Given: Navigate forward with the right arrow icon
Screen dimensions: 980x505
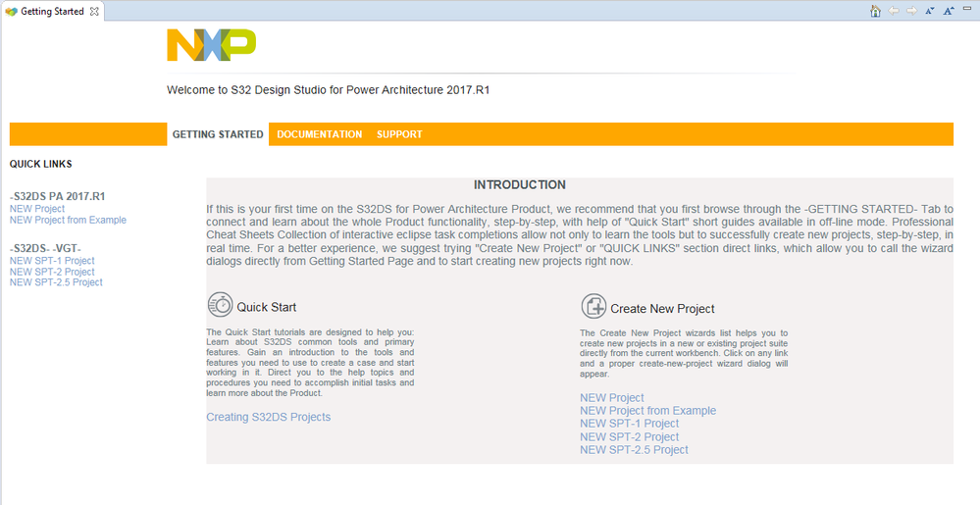Looking at the screenshot, I should (912, 11).
